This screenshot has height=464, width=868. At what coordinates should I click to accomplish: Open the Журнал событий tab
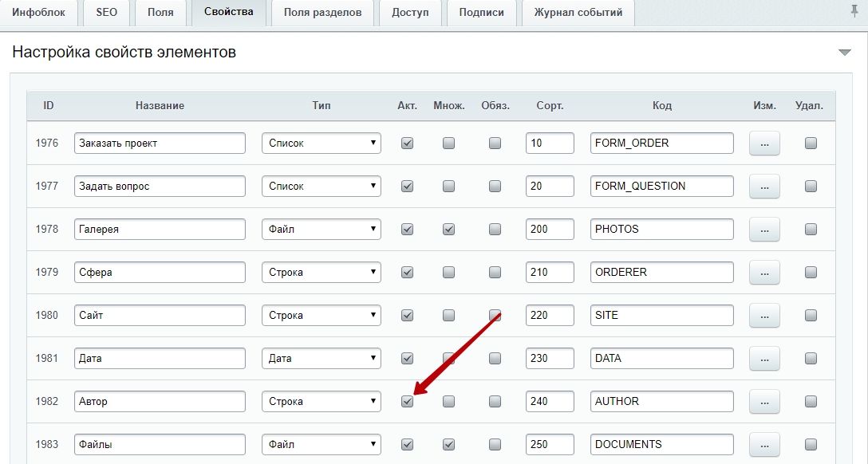click(x=578, y=12)
